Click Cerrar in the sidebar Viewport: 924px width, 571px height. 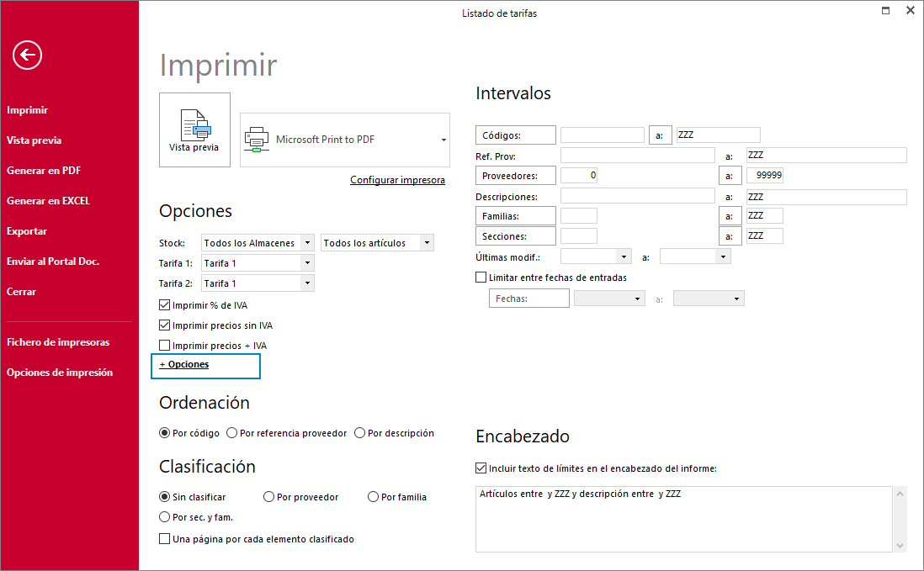tap(21, 292)
